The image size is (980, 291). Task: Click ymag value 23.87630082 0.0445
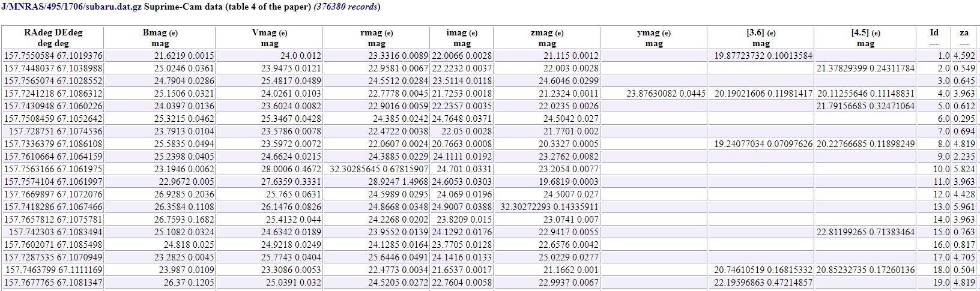point(665,94)
